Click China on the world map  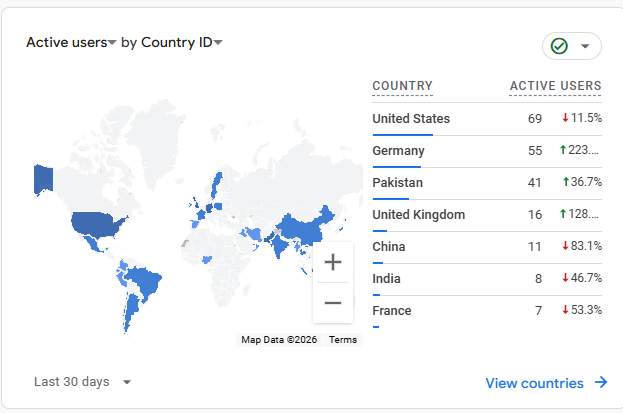pos(304,229)
